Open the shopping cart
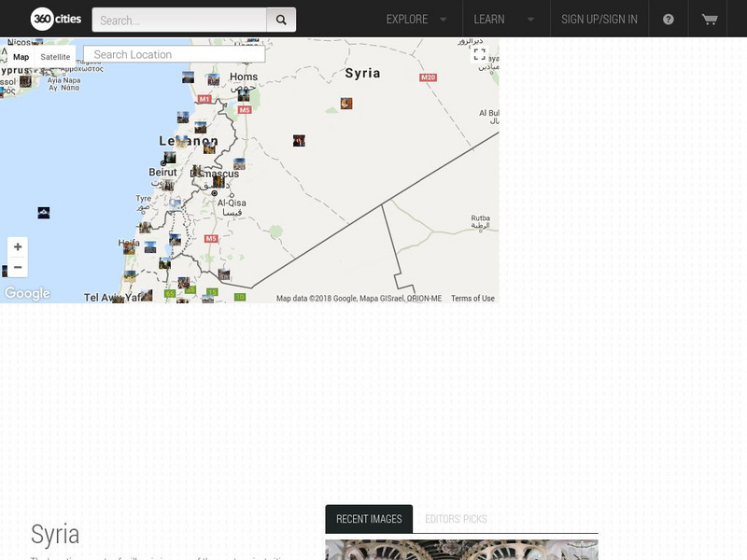 (x=710, y=19)
